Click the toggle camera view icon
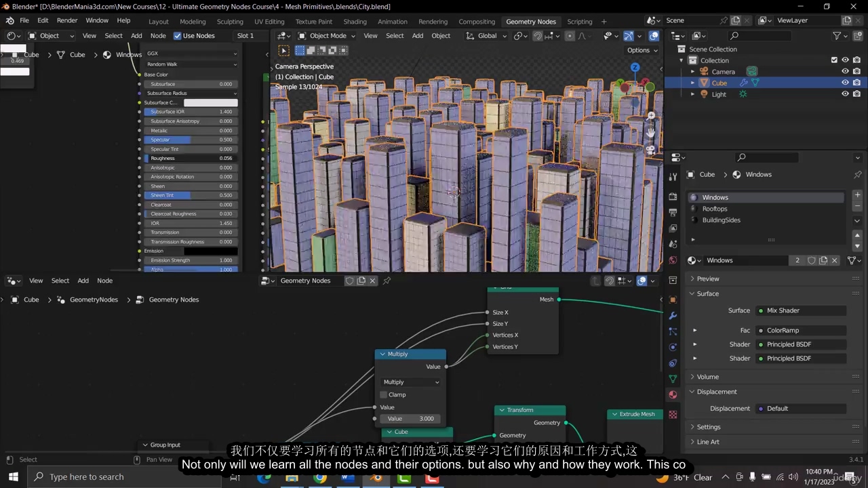This screenshot has width=868, height=488. tap(651, 150)
